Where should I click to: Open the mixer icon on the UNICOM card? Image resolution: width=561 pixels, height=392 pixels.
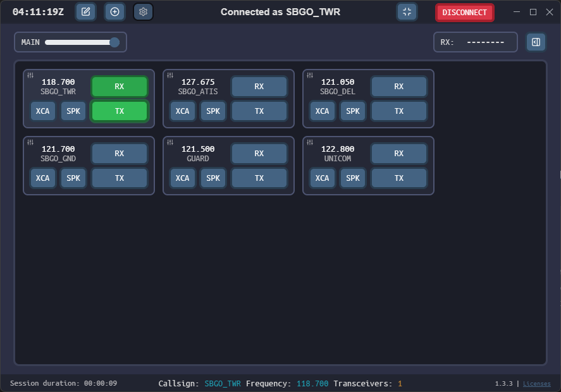[x=310, y=142]
